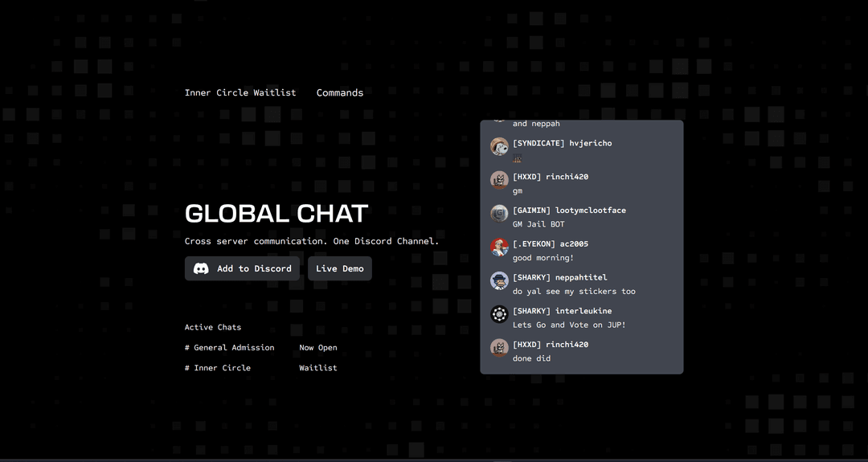Click the Add to Discord button
The height and width of the screenshot is (462, 868).
point(242,268)
